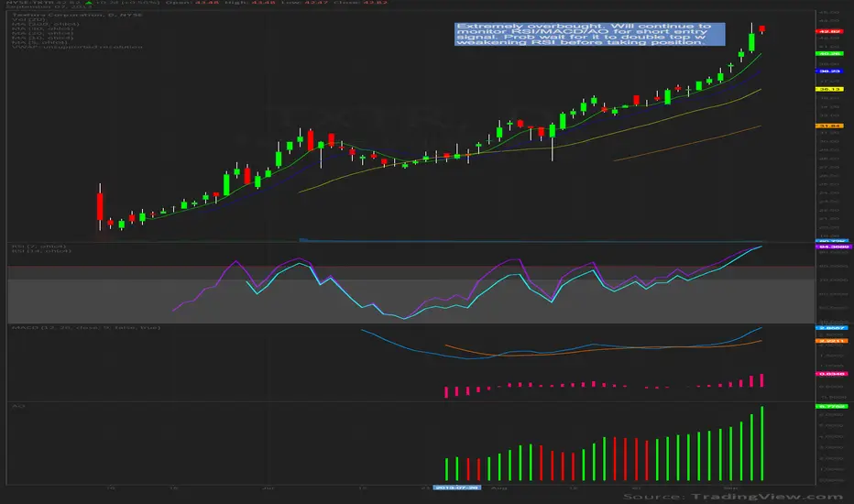Click the orange 31.84 MA price label
Screen dimensions: 854x504
click(829, 126)
